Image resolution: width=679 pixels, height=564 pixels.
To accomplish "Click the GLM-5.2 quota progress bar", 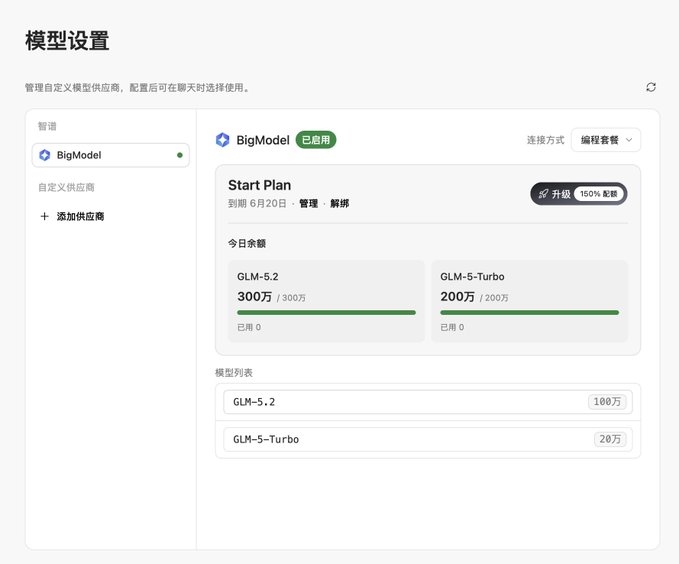I will (x=326, y=312).
